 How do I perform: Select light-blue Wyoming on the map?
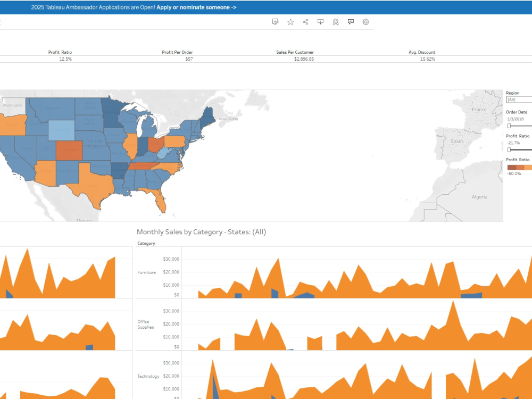pos(61,130)
